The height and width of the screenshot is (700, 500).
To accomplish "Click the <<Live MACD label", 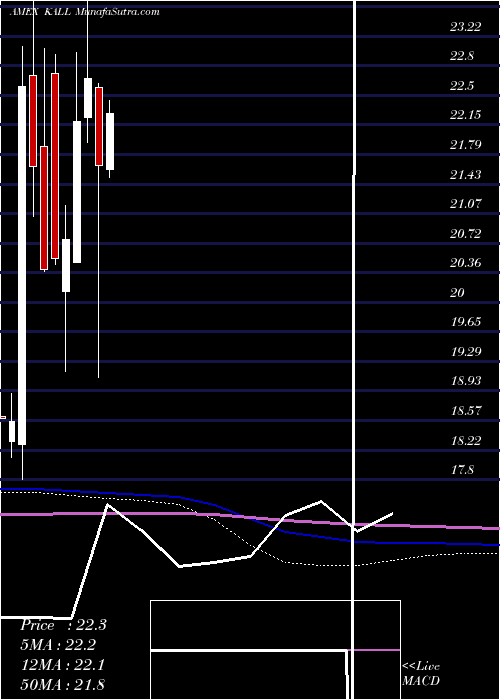I will point(421,674).
